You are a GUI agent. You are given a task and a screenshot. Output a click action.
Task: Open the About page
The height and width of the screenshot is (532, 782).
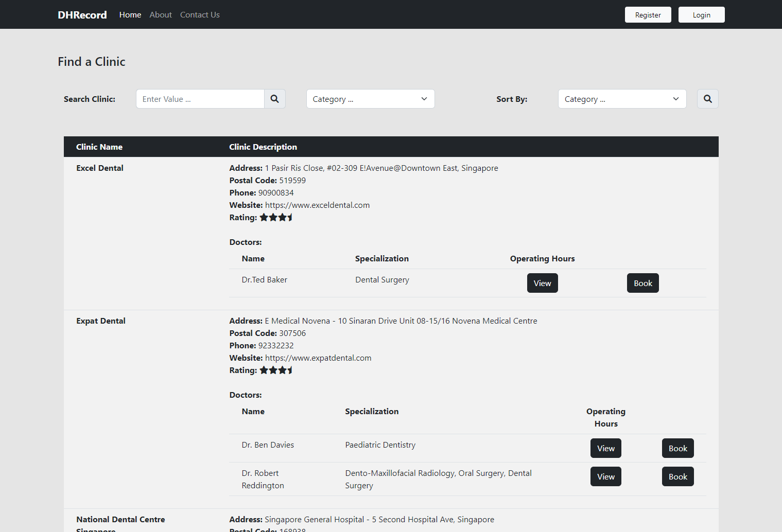(x=161, y=15)
